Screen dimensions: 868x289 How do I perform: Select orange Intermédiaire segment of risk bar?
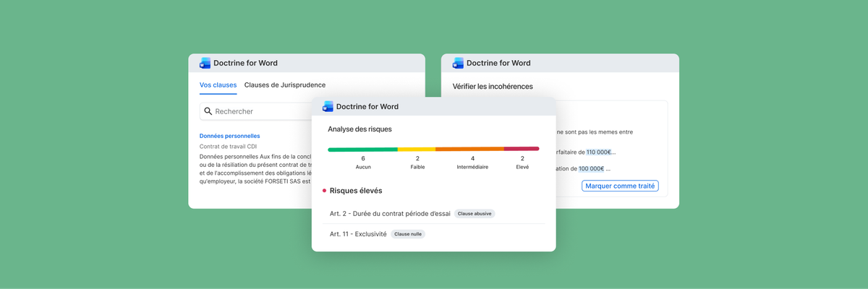click(x=469, y=149)
